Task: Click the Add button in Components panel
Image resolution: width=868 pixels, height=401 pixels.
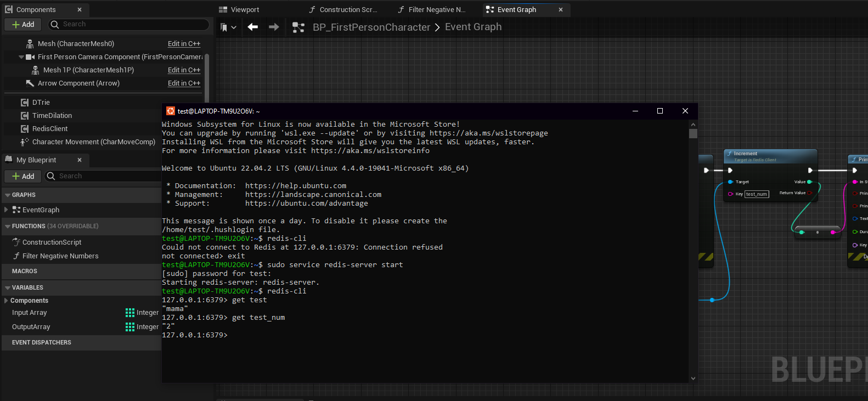Action: 23,24
